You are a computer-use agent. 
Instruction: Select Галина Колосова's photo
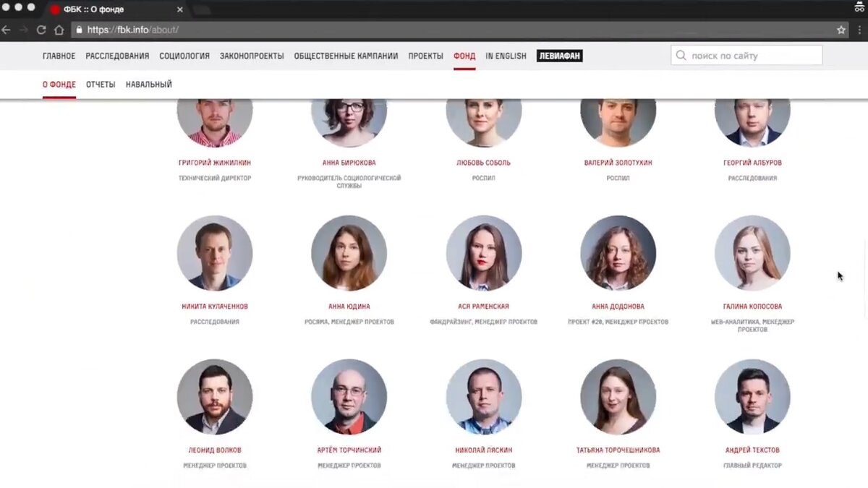752,253
